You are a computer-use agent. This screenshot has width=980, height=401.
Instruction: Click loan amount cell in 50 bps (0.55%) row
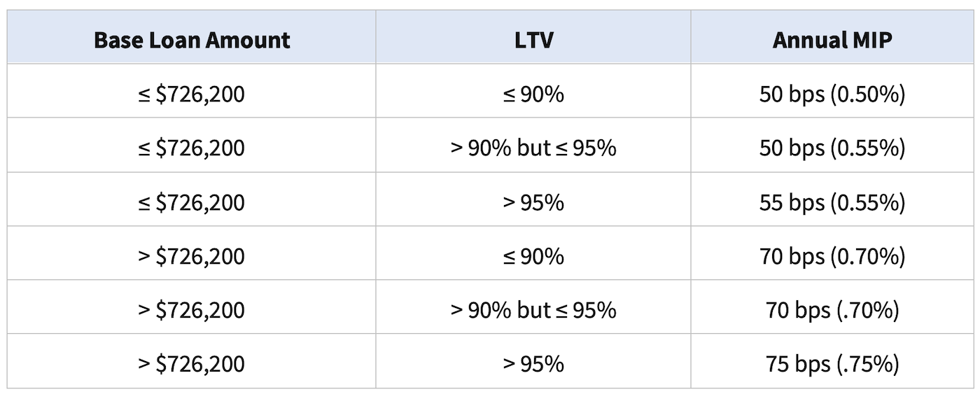point(191,148)
